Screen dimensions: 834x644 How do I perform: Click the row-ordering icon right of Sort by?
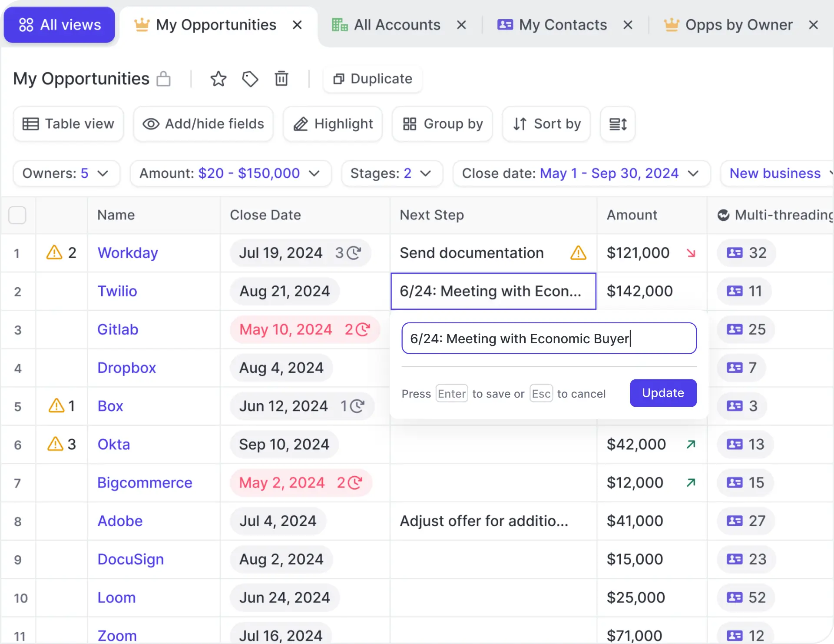coord(617,124)
